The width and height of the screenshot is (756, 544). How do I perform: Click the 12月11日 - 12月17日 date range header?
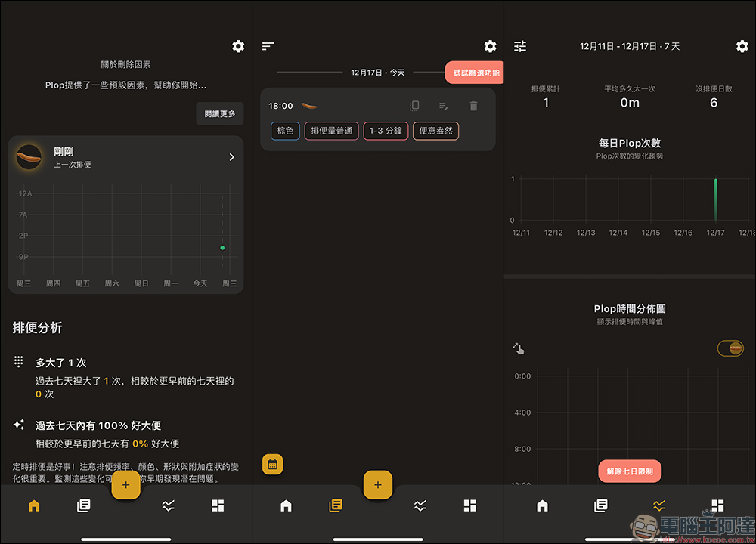tap(629, 46)
